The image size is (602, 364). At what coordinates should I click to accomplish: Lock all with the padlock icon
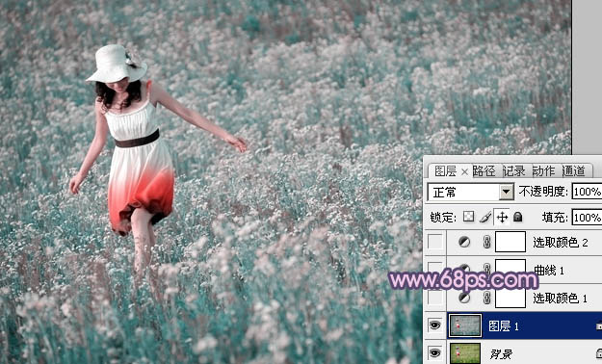point(518,217)
